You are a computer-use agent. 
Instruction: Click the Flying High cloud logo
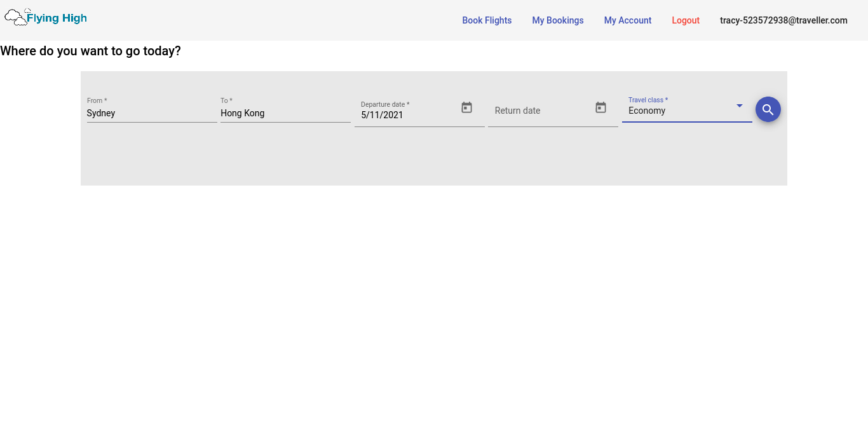coord(46,17)
